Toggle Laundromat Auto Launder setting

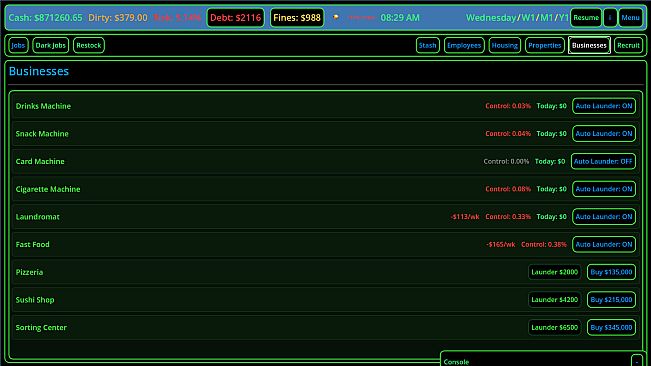point(604,217)
